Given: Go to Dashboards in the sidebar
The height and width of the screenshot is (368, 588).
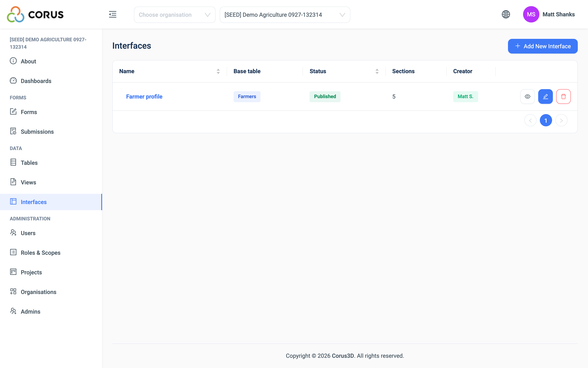Looking at the screenshot, I should pos(51,81).
